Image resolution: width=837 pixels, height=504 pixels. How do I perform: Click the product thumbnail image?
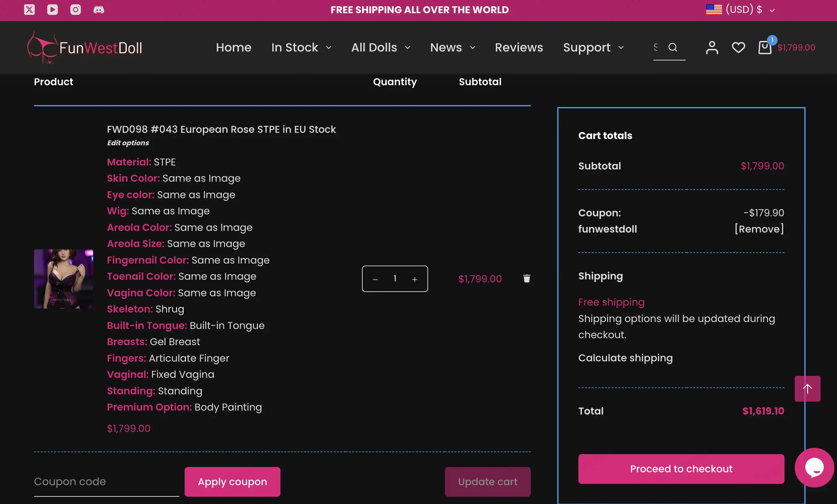63,279
